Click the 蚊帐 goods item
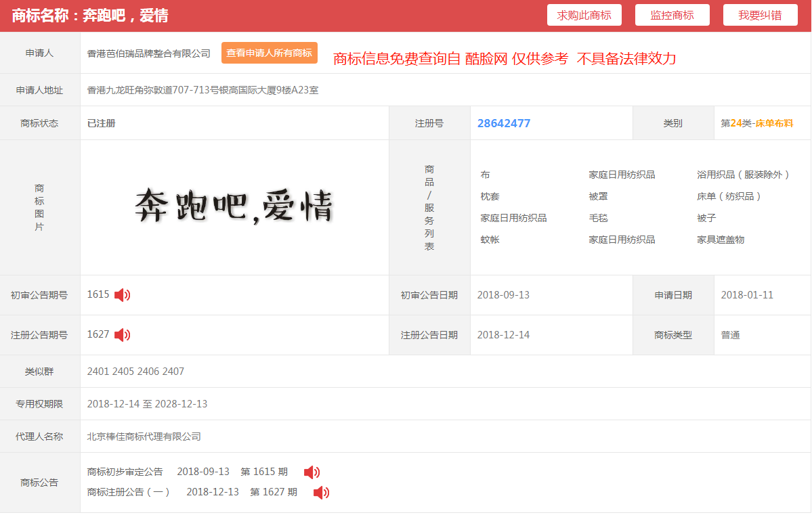 tap(490, 240)
